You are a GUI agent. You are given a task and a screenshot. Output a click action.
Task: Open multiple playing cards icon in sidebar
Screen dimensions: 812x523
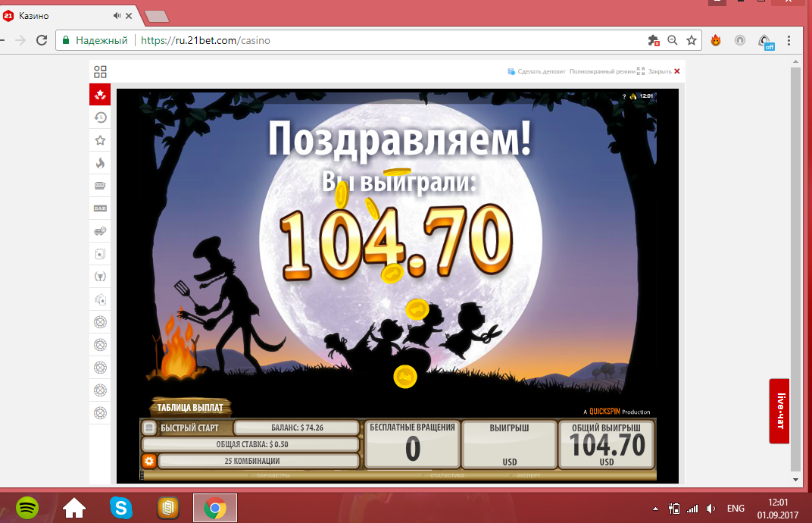[100, 299]
